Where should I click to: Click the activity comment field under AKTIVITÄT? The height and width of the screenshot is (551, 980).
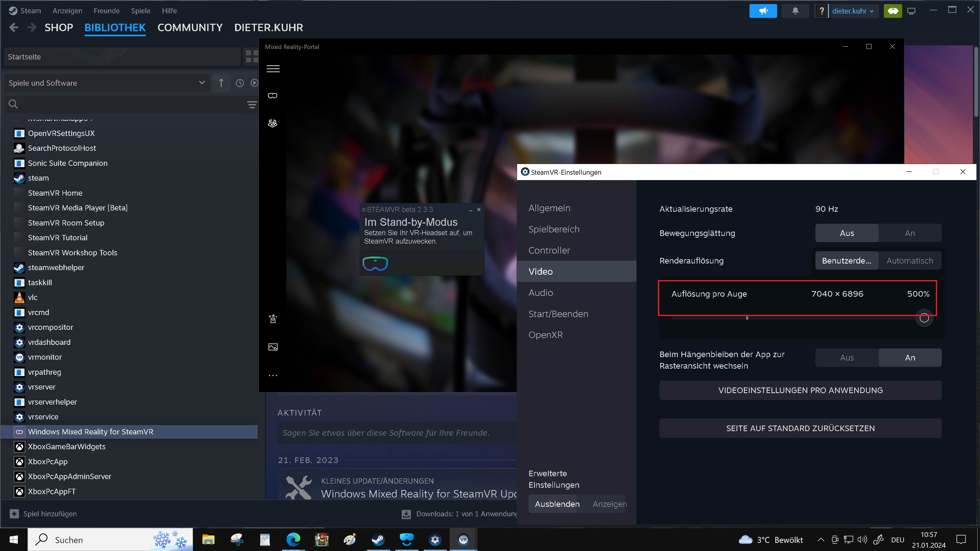pos(397,433)
